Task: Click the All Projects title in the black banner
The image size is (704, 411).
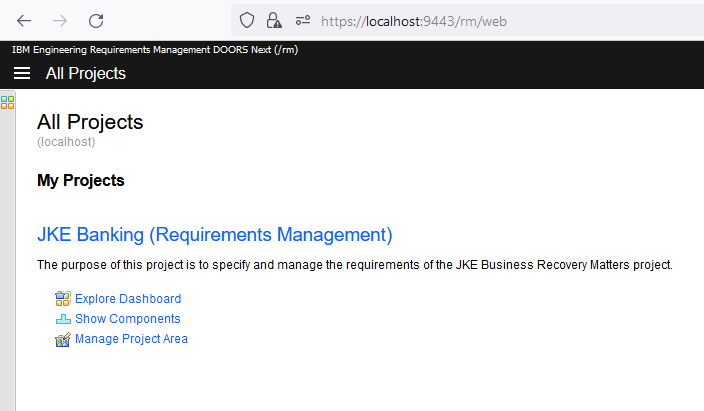Action: coord(86,73)
